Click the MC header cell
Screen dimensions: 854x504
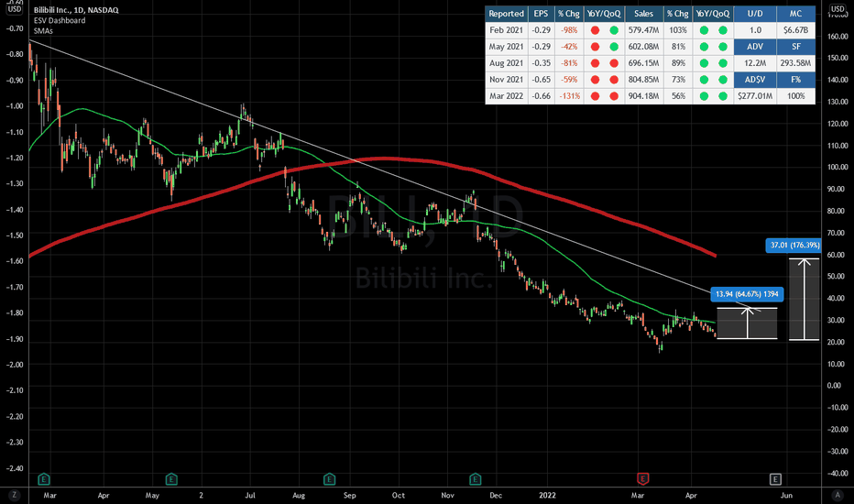click(795, 14)
